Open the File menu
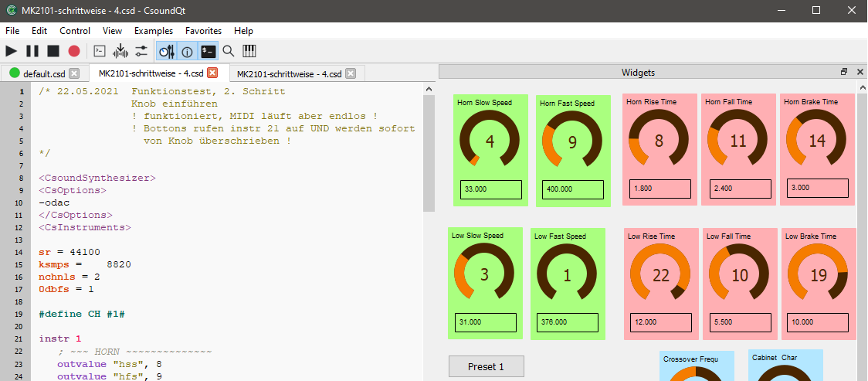868x381 pixels. 12,31
